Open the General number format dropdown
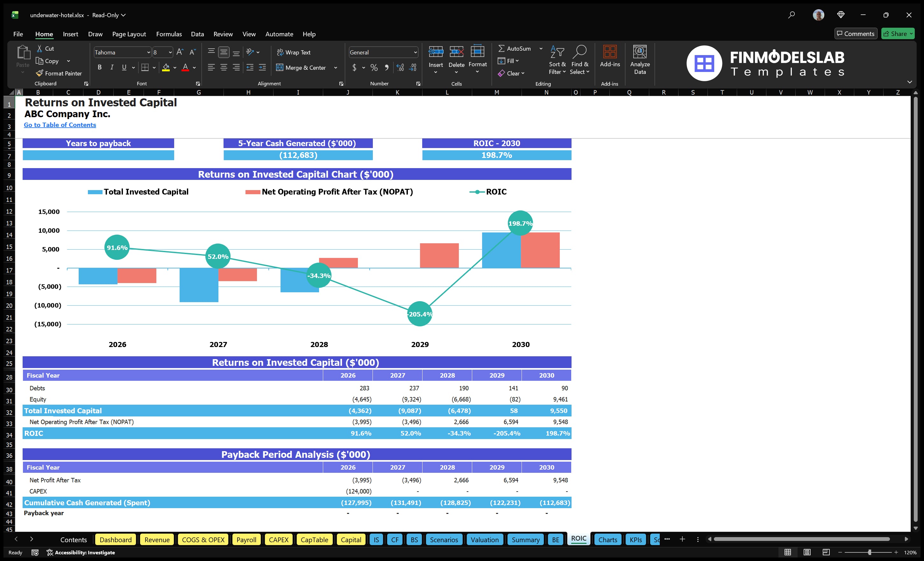The height and width of the screenshot is (561, 924). pos(415,53)
